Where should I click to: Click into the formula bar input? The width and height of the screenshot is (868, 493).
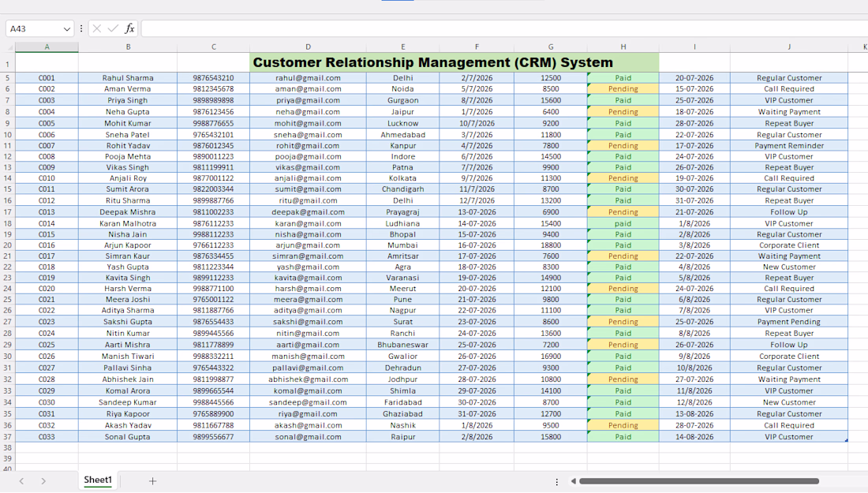[503, 28]
